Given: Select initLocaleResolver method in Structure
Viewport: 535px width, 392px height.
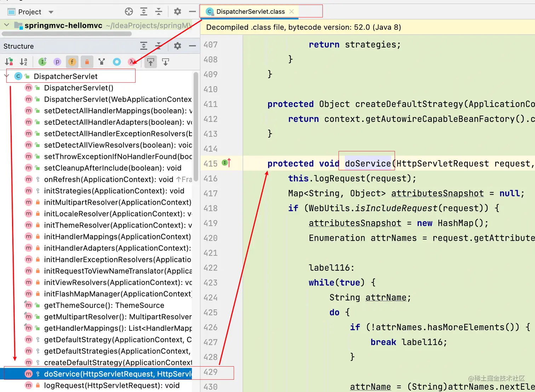Looking at the screenshot, I should [x=118, y=213].
